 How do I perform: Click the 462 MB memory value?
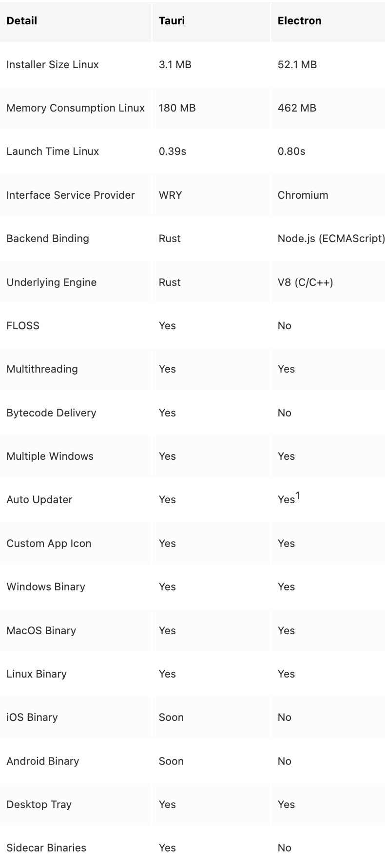(x=297, y=108)
